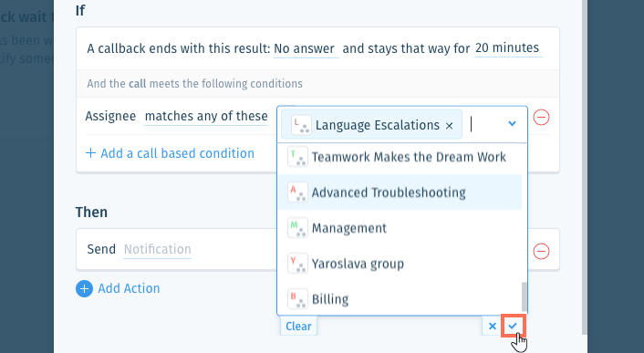Delete the Assignee condition via red minus icon
Viewport: 644px width, 353px height.
pos(541,118)
